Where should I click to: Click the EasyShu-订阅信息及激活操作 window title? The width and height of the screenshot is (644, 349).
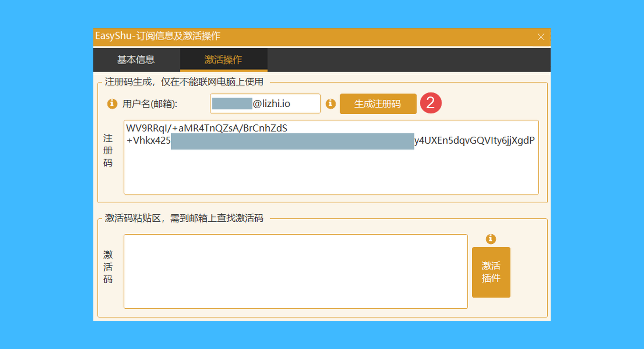click(x=157, y=36)
